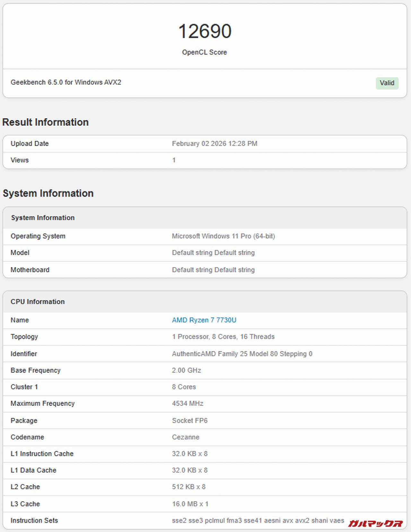Click the Motherboard row's Default string value
Screen dimensions: 411x532
(x=213, y=270)
